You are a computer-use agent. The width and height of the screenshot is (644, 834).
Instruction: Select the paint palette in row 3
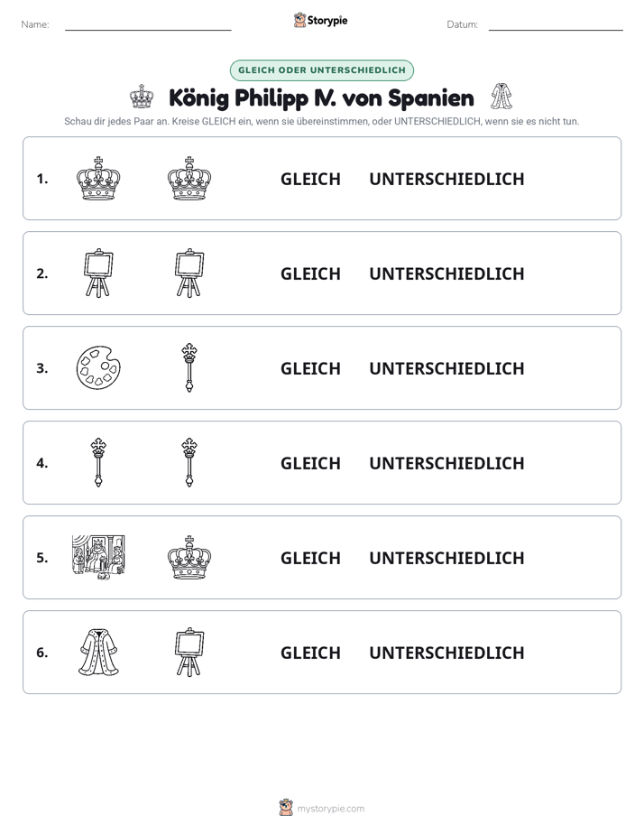tap(98, 367)
